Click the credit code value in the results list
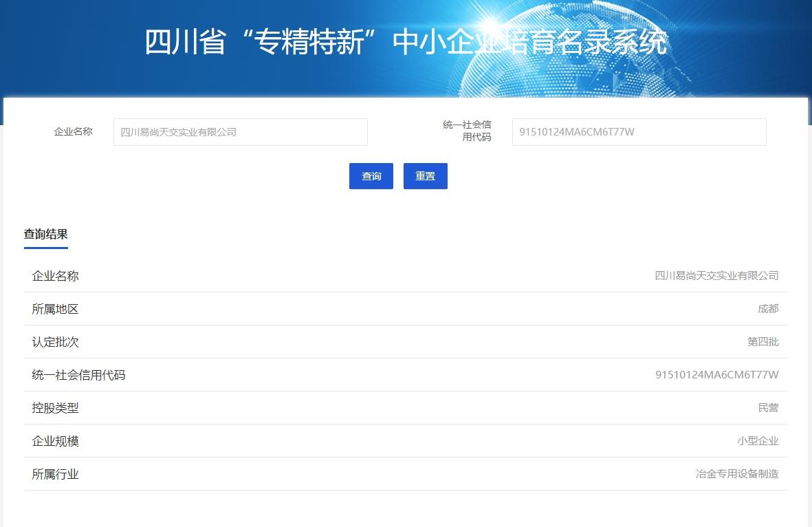The height and width of the screenshot is (527, 812). pyautogui.click(x=716, y=375)
